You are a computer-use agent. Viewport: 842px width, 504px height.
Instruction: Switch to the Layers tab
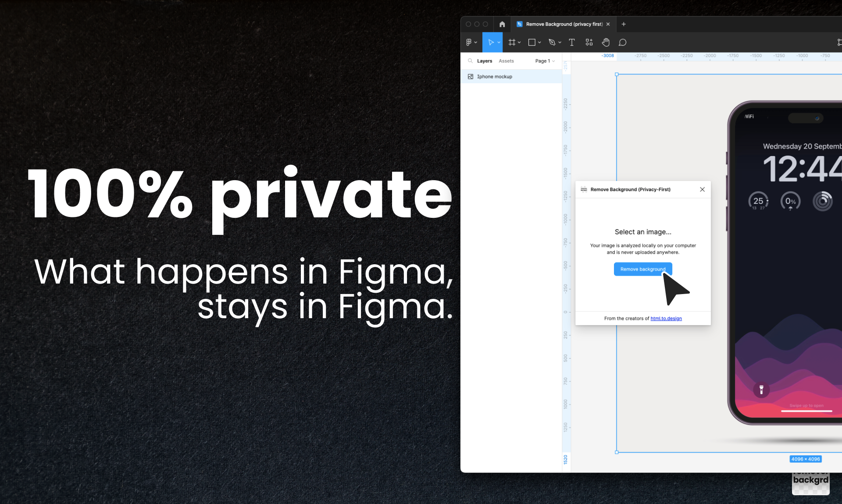tap(485, 61)
